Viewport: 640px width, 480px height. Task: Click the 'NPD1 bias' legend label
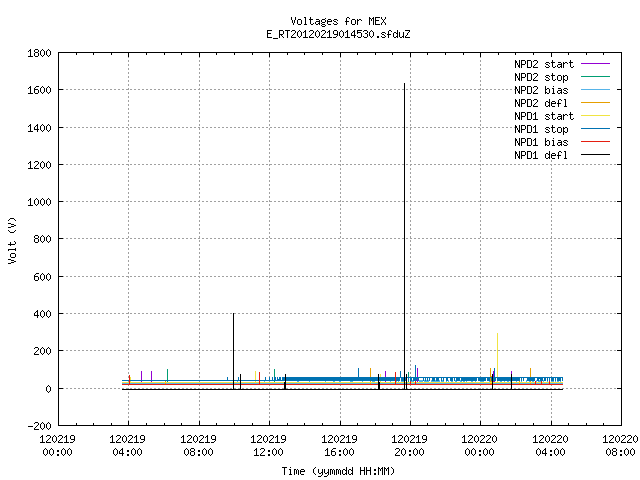point(541,142)
